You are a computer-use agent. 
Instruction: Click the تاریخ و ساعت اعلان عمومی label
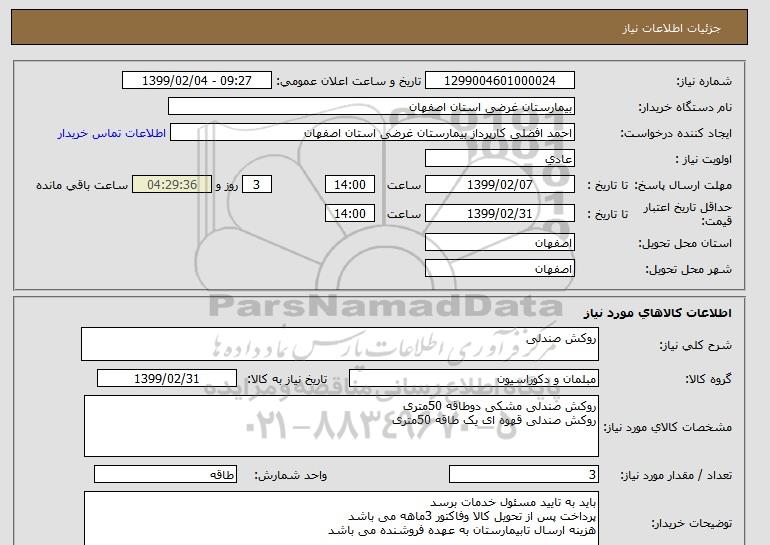[349, 82]
